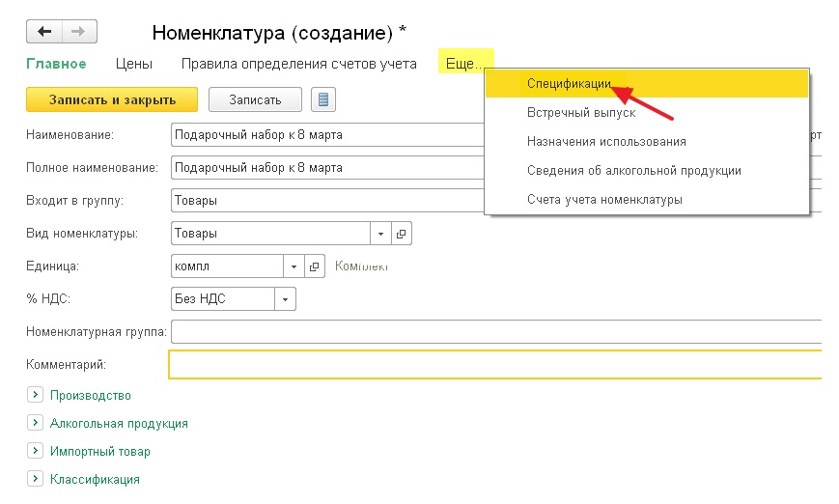
Task: Click the Номенклатурная группа field
Action: pyautogui.click(x=496, y=332)
